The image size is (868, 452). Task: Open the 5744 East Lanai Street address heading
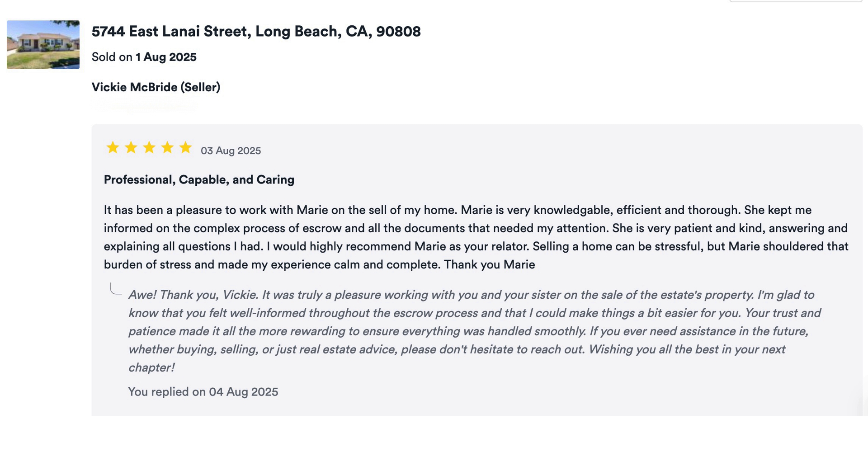coord(256,31)
